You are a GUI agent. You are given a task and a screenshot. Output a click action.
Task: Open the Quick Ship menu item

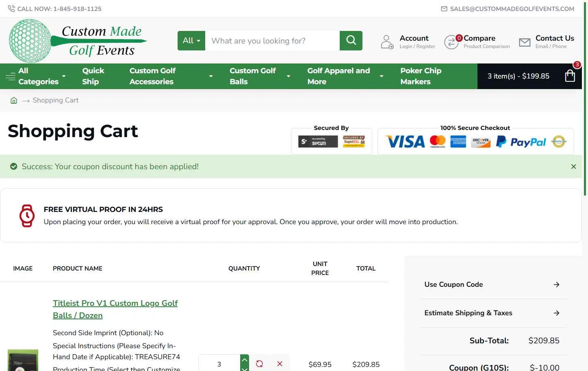(x=93, y=76)
